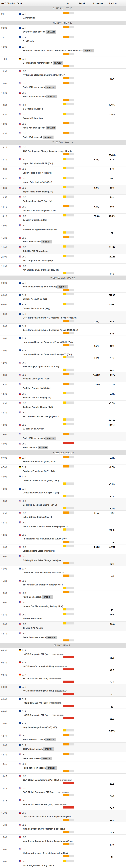
Task: Click the Consensus column header
Action: coord(97,3)
